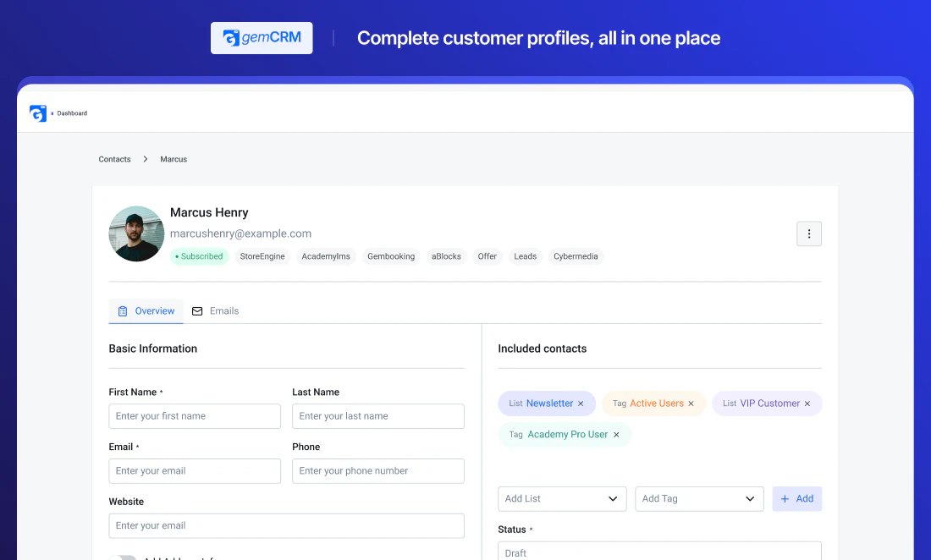Click the Offer tag pill
The height and width of the screenshot is (560, 931).
click(x=488, y=256)
